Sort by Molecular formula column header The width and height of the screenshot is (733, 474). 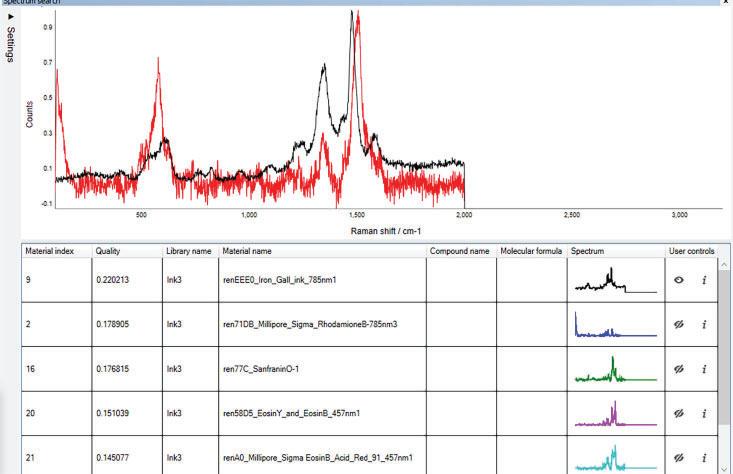[x=531, y=251]
